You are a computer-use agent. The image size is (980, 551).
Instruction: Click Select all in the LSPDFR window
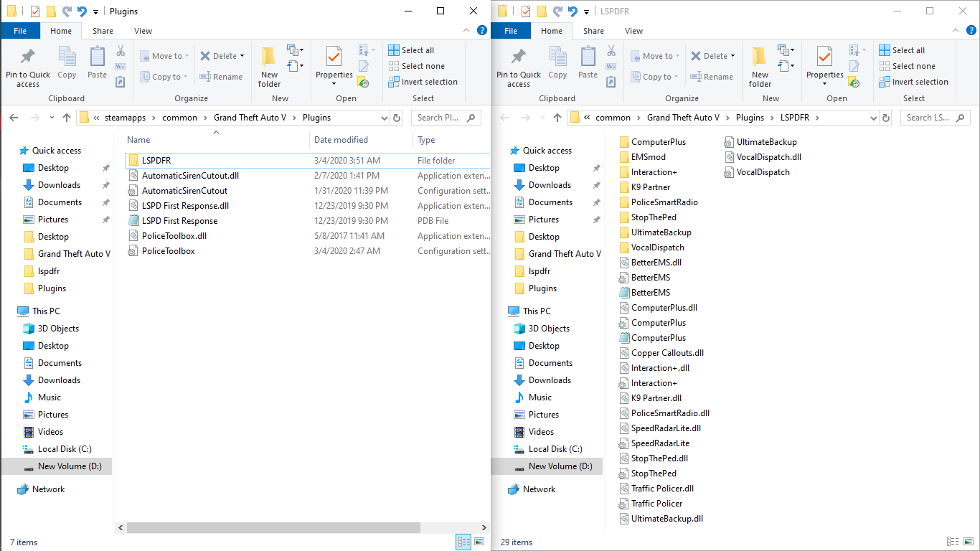click(902, 50)
